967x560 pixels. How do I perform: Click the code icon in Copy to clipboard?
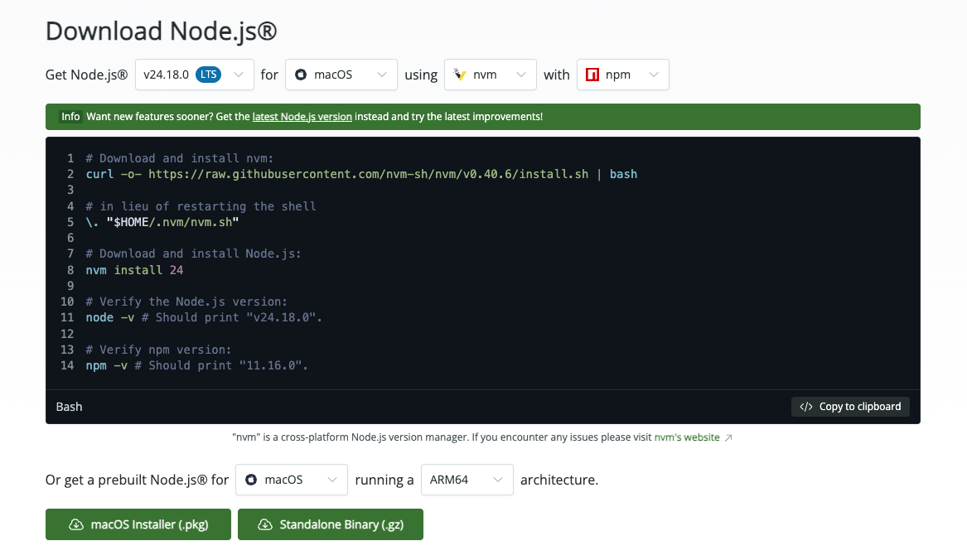click(x=806, y=407)
